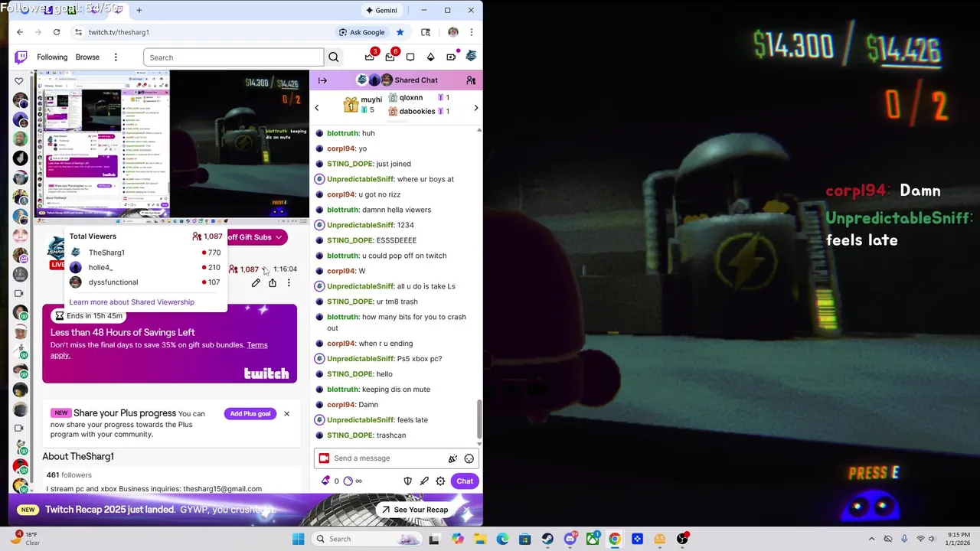This screenshot has width=980, height=551.
Task: Click the purple Chat send button
Action: pyautogui.click(x=465, y=481)
